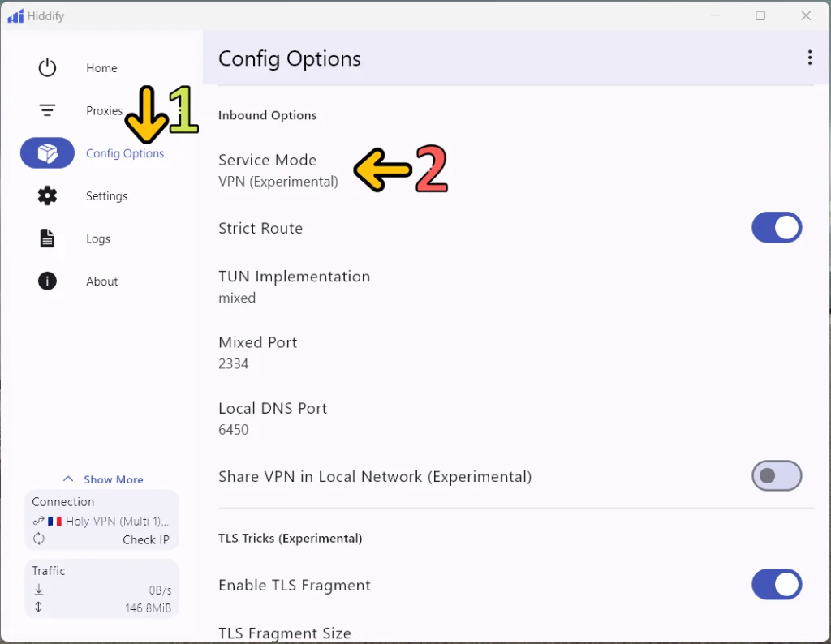Open the Config Options overflow menu
The width and height of the screenshot is (831, 644).
pyautogui.click(x=809, y=58)
